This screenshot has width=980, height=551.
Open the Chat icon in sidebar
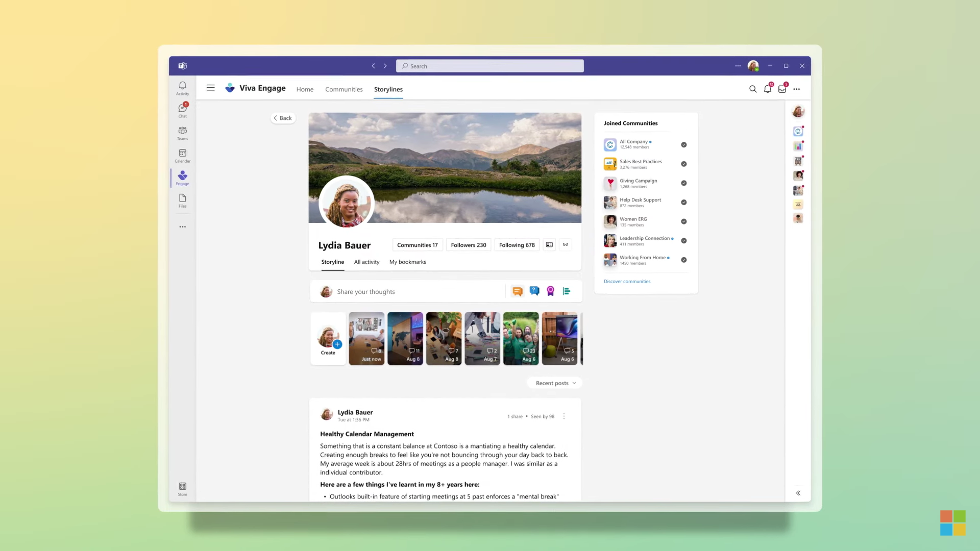[x=182, y=110]
